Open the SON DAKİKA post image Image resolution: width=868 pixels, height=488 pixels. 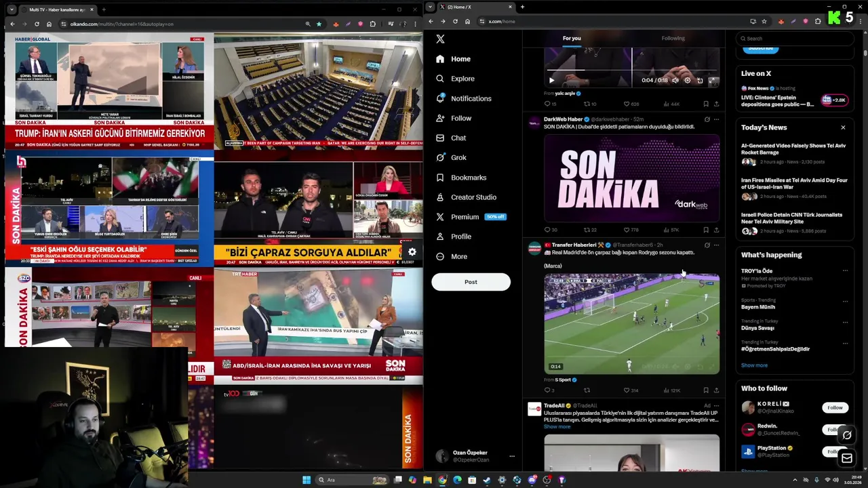[631, 178]
